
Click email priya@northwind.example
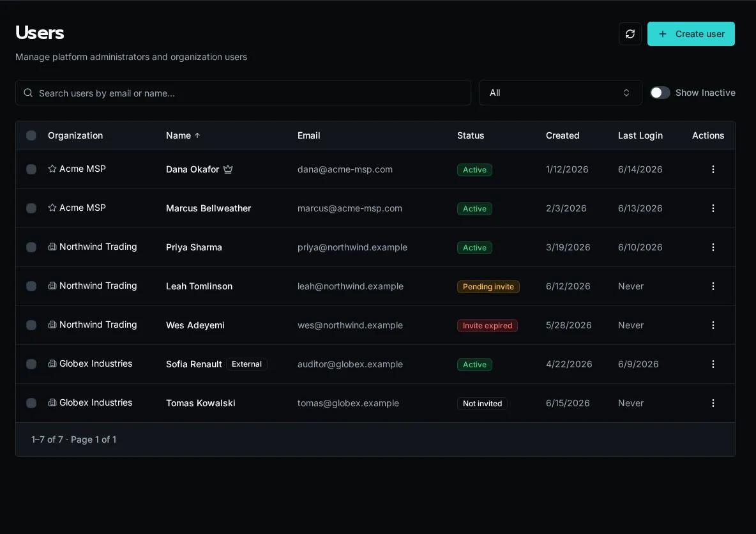point(352,247)
